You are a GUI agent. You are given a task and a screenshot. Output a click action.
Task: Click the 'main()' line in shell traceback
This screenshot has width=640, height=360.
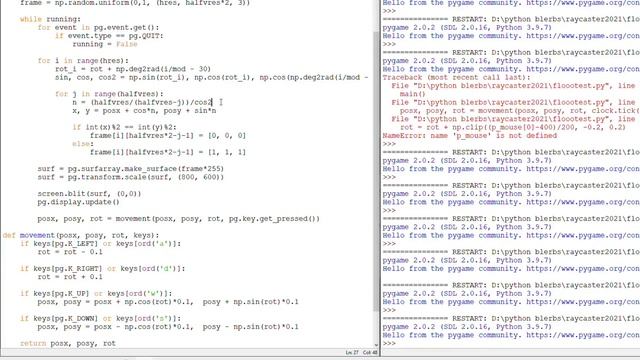coord(412,94)
